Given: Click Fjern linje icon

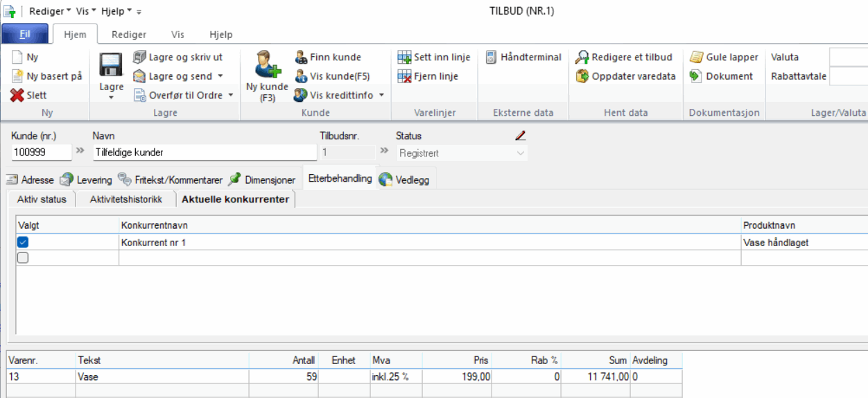Looking at the screenshot, I should point(404,76).
